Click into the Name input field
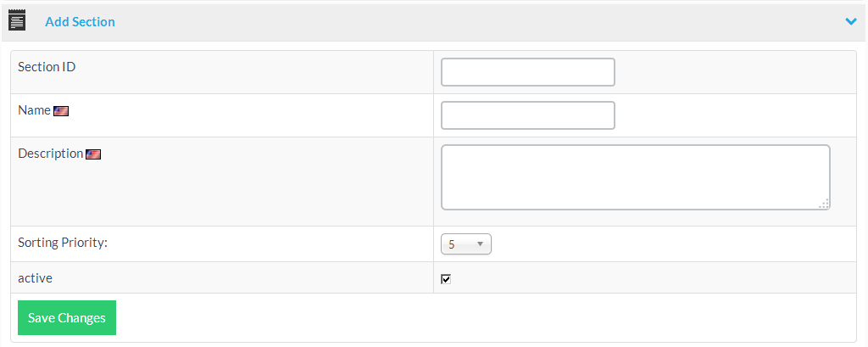Viewport: 868px width, 347px height. click(527, 115)
